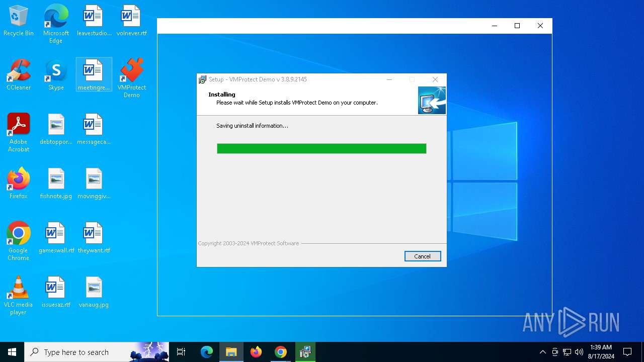Open File Explorer from the taskbar

point(231,352)
